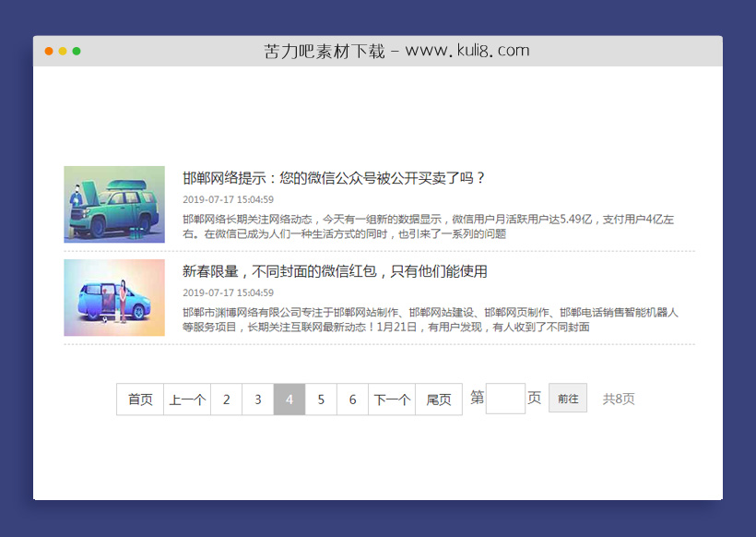Image resolution: width=756 pixels, height=537 pixels.
Task: Go to page 6
Action: point(352,399)
